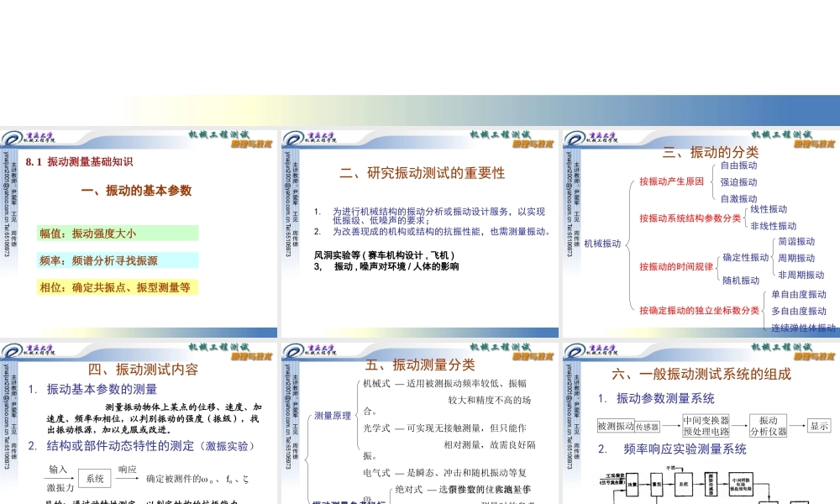Click the 系统 box in the diagram
The height and width of the screenshot is (504, 840).
pyautogui.click(x=95, y=479)
